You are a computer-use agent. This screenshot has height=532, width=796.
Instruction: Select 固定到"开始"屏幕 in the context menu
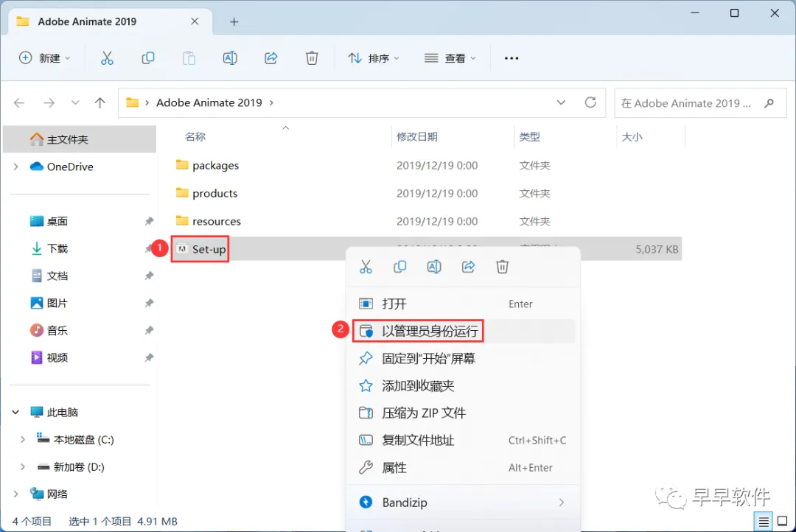(462, 359)
